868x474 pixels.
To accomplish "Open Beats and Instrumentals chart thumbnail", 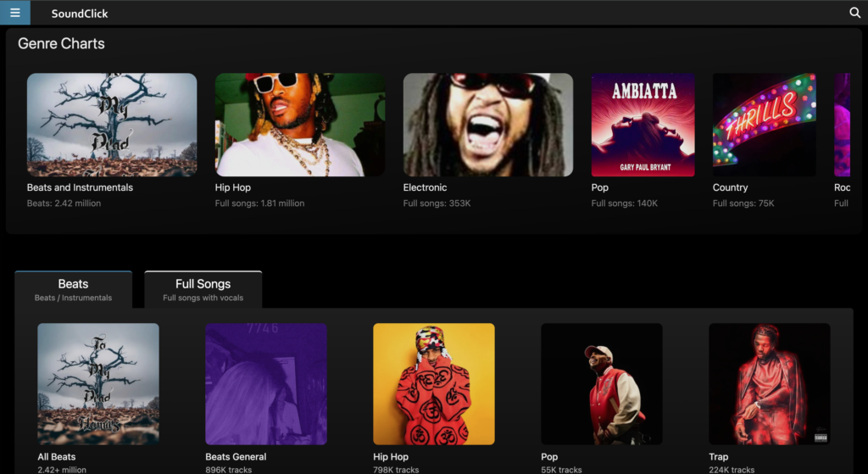I will [112, 125].
